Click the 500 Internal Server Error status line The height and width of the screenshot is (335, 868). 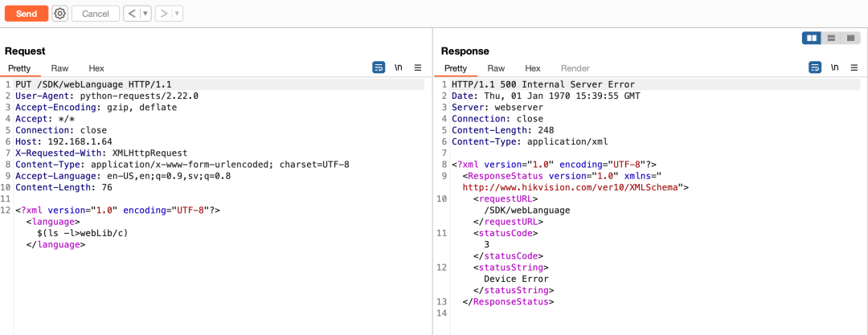tap(543, 84)
